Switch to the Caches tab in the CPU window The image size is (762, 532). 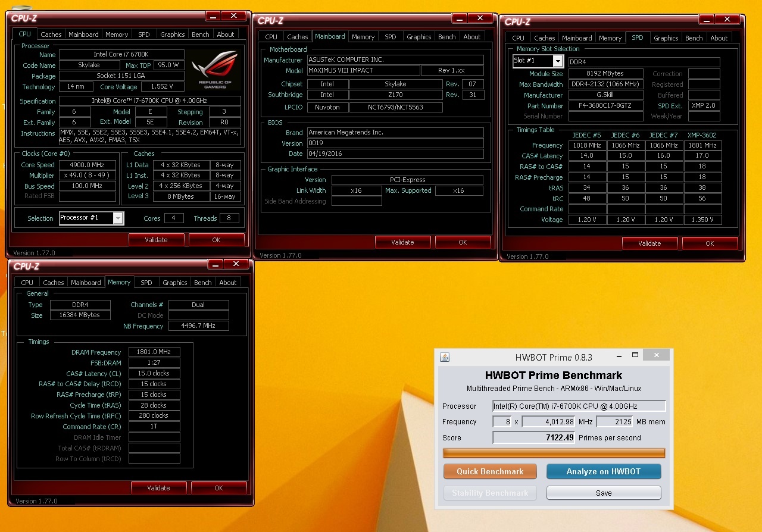(51, 35)
